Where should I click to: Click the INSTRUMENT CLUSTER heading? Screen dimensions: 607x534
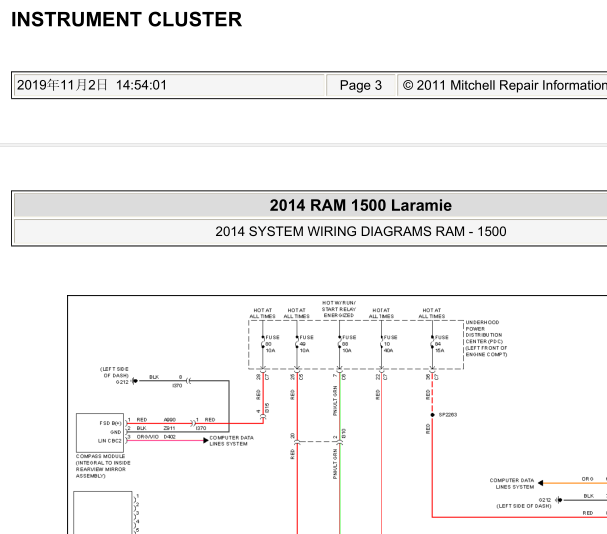pos(126,19)
